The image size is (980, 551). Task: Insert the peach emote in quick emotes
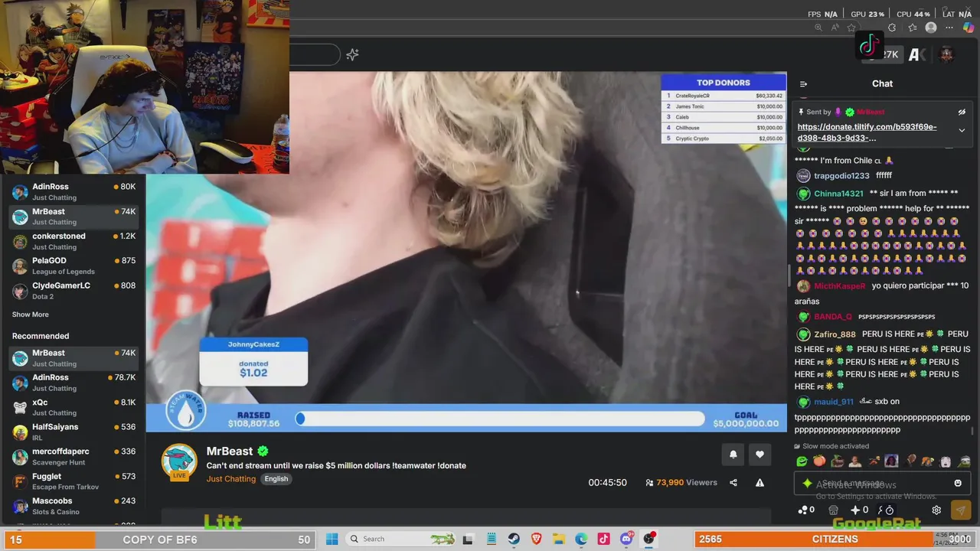[x=819, y=461]
